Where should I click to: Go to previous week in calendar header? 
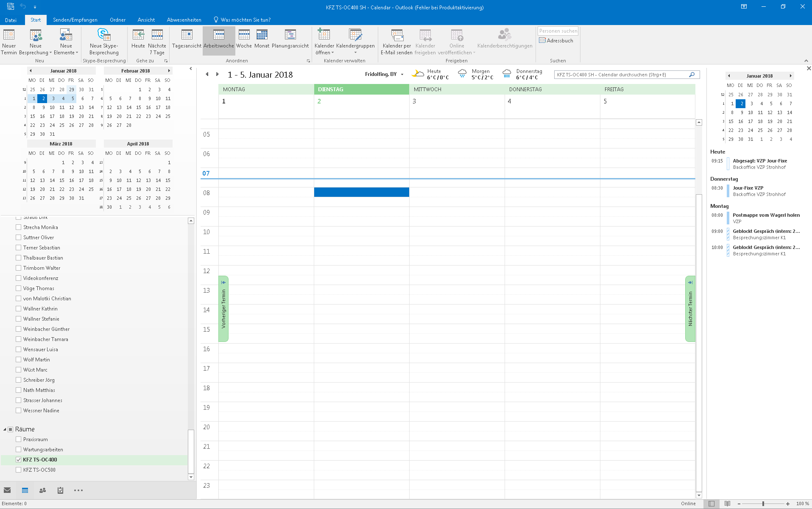coord(207,74)
